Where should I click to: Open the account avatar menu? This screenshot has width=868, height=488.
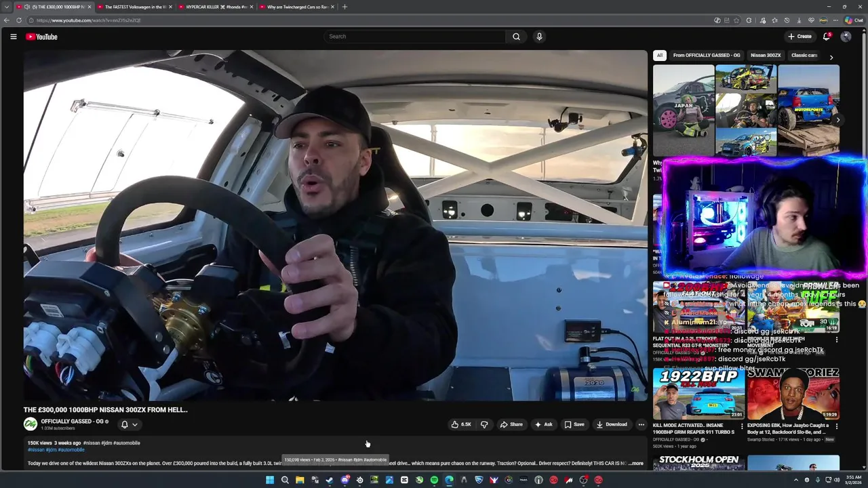[846, 37]
